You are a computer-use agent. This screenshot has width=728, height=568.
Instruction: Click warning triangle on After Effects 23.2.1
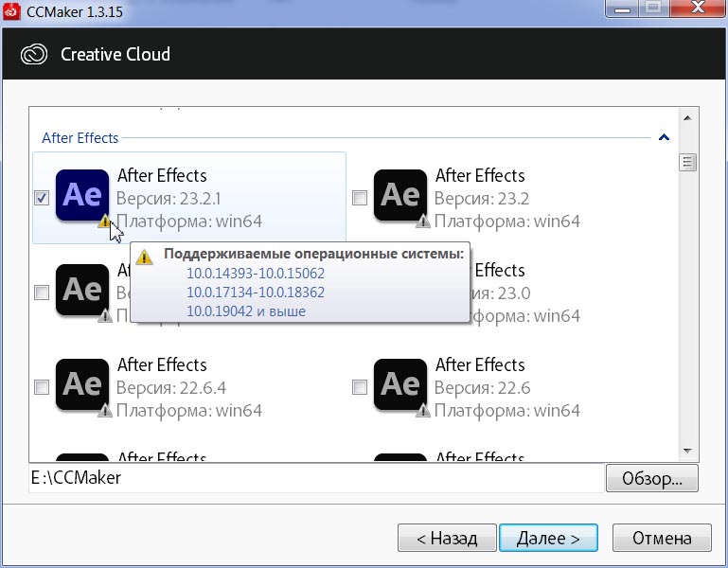tap(104, 222)
